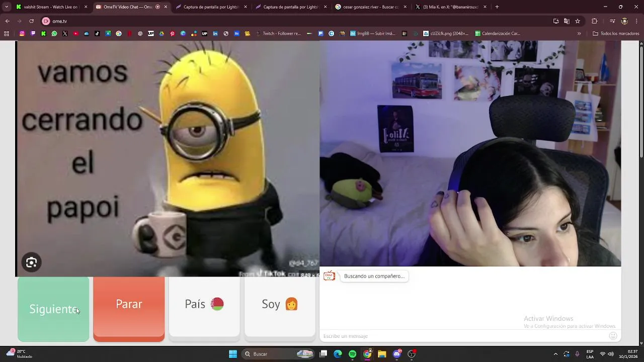Screen dimensions: 644x362
Task: Click the camera site-info icon in address bar
Action: (x=46, y=21)
